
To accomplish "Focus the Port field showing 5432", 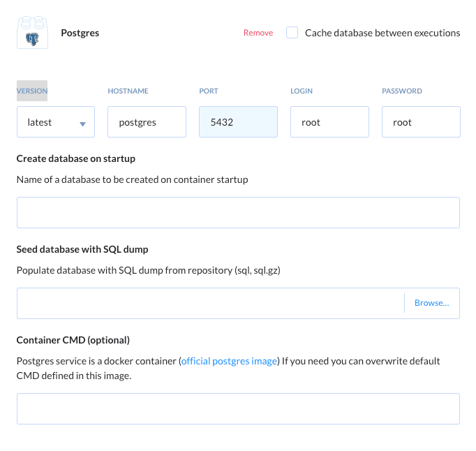I will (x=238, y=121).
